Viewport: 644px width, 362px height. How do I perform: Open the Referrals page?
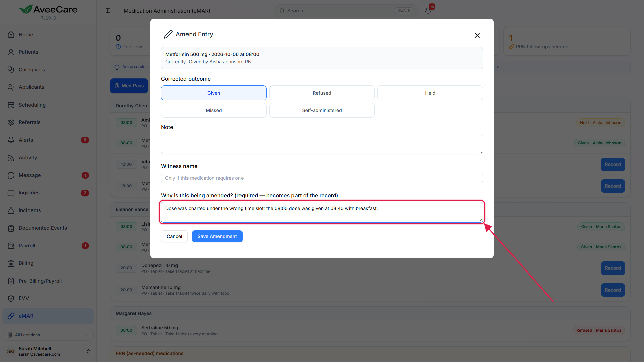(48, 122)
